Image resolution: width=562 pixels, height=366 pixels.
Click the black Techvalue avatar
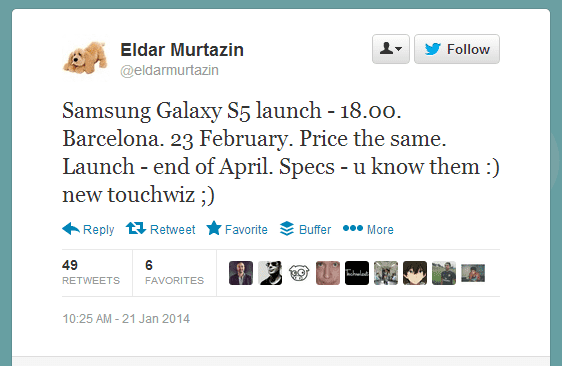tap(357, 273)
